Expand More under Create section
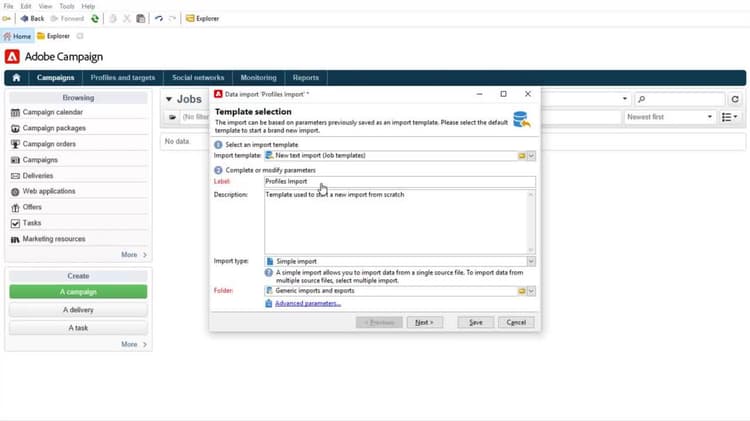750x421 pixels. point(133,344)
